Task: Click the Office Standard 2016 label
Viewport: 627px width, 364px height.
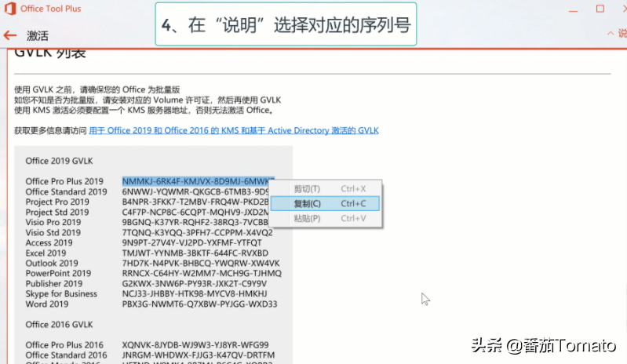Action: (x=67, y=355)
